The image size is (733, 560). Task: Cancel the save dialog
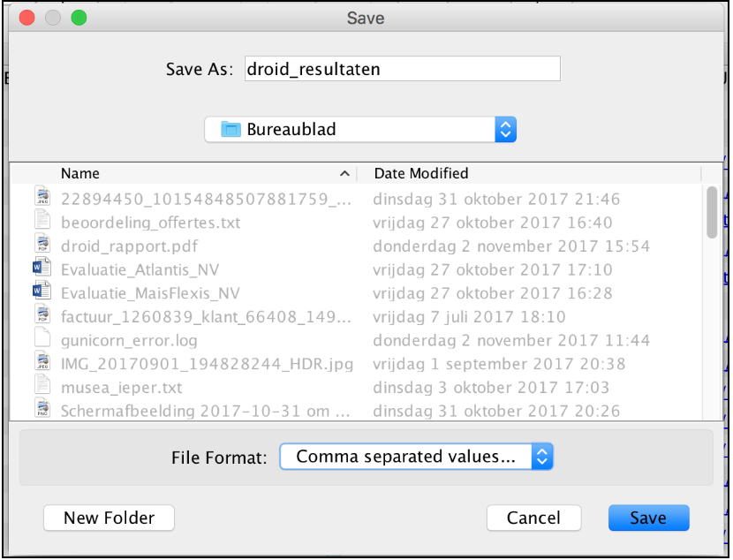533,518
